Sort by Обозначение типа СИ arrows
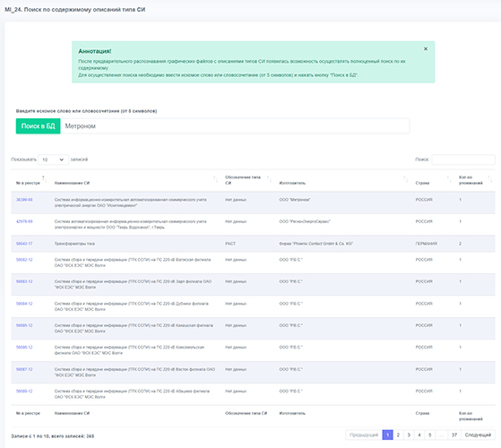 [x=269, y=179]
